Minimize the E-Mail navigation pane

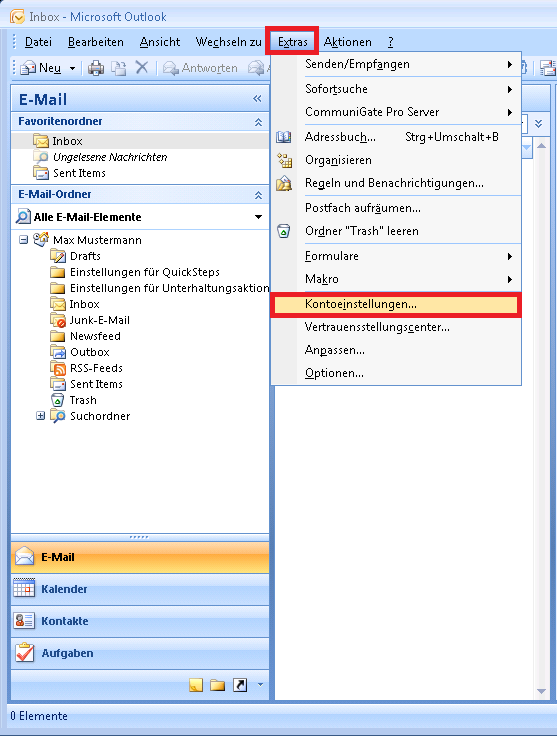tap(257, 99)
